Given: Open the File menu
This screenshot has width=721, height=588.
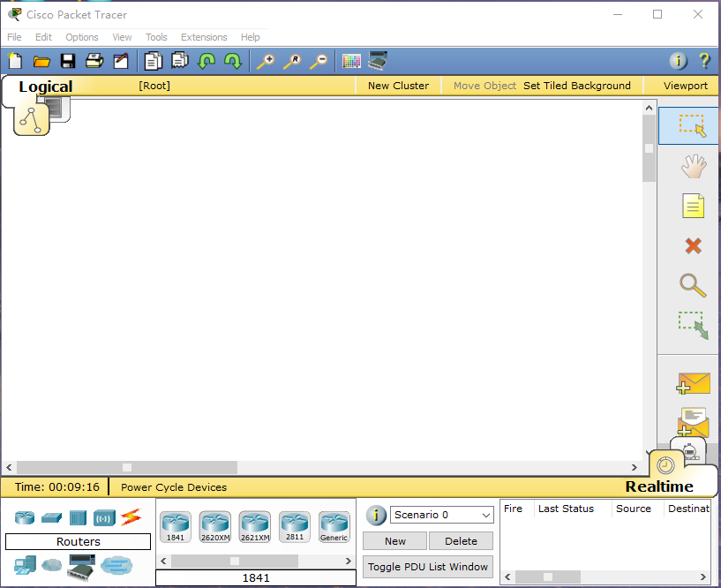Looking at the screenshot, I should [14, 37].
